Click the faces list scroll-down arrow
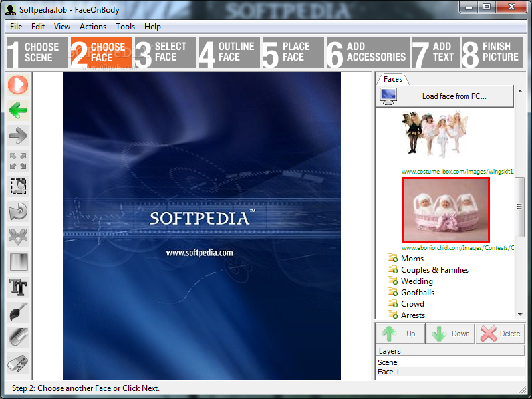 520,315
